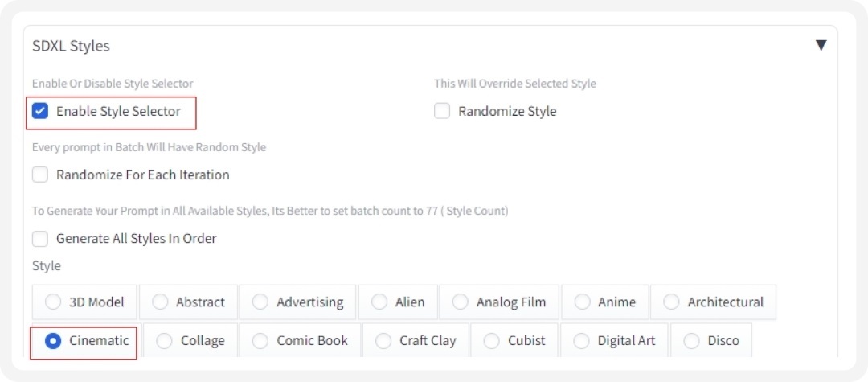Pick the Architectural style option
This screenshot has height=382, width=868.
point(672,302)
